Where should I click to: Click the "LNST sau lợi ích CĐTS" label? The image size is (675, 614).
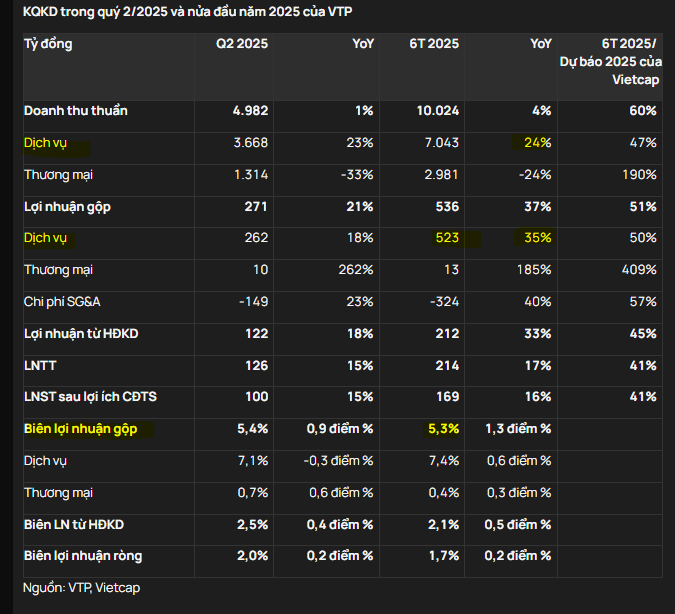[90, 397]
